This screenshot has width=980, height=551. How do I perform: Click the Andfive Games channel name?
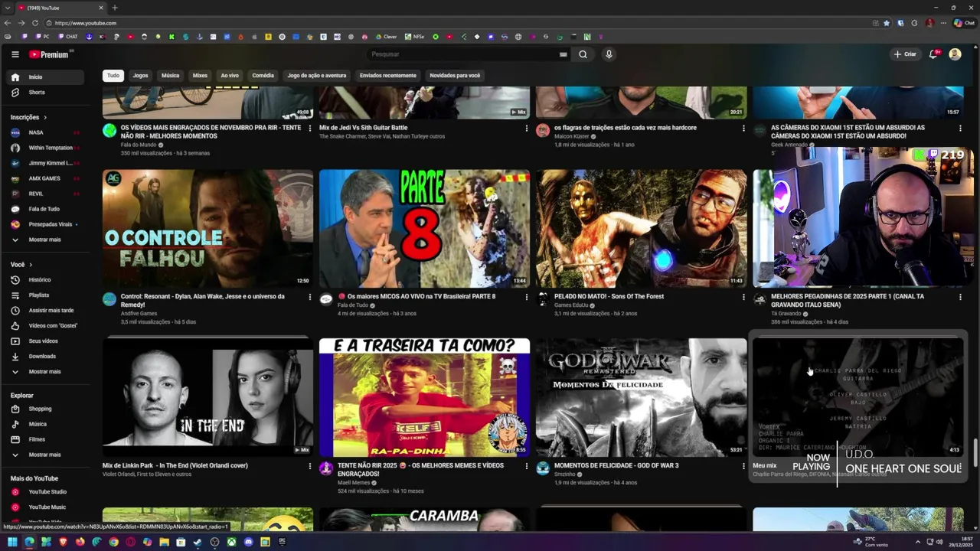pos(139,314)
